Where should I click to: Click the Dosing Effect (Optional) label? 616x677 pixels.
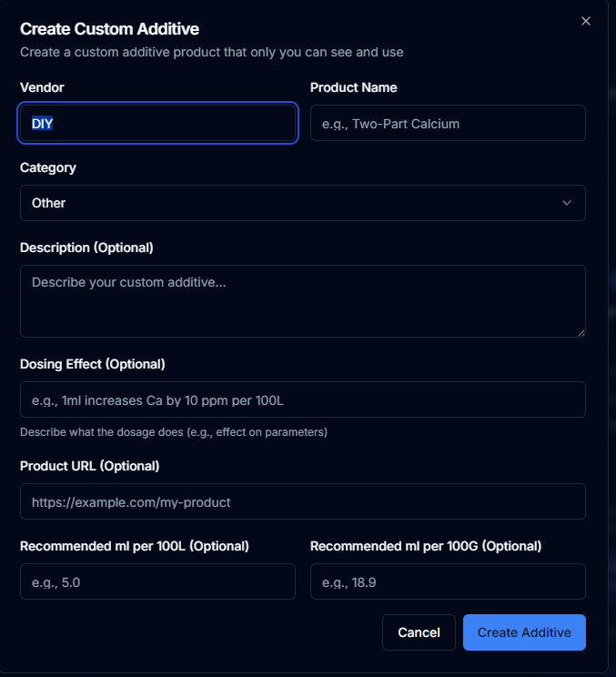pyautogui.click(x=92, y=364)
